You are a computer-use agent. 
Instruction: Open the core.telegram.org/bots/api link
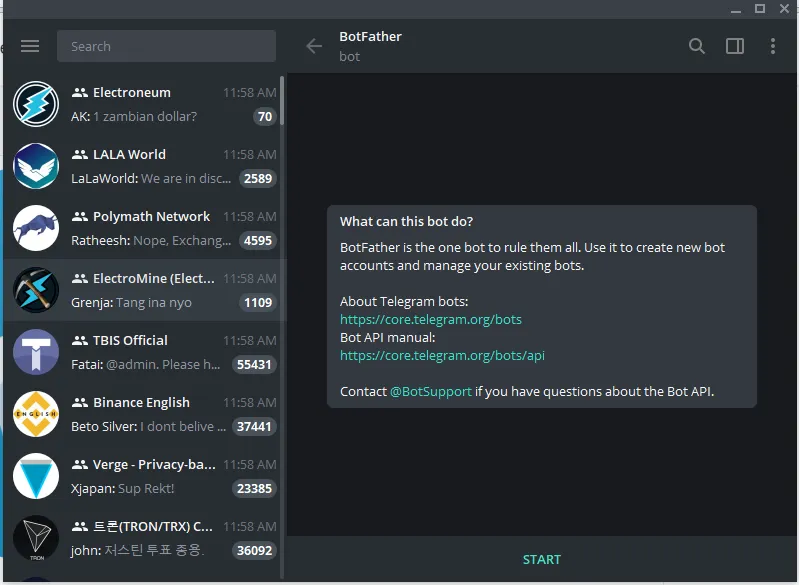coord(442,355)
